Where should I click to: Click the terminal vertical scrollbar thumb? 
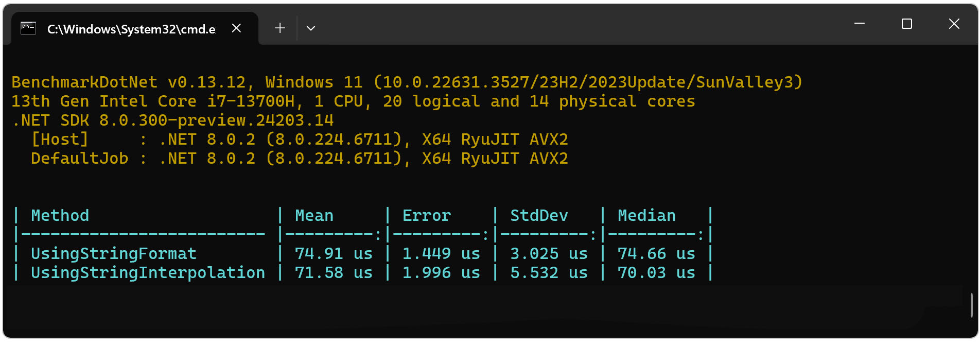971,305
